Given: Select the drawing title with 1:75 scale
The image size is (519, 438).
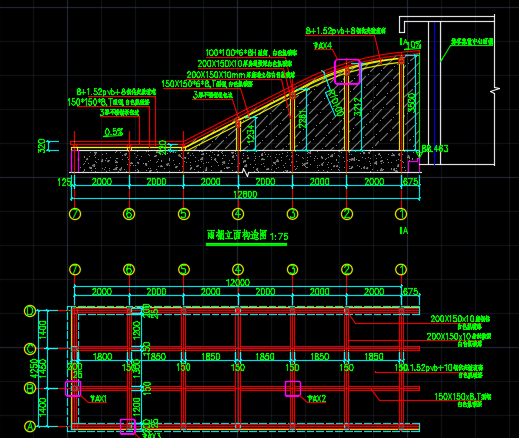Looking at the screenshot, I should pyautogui.click(x=247, y=236).
